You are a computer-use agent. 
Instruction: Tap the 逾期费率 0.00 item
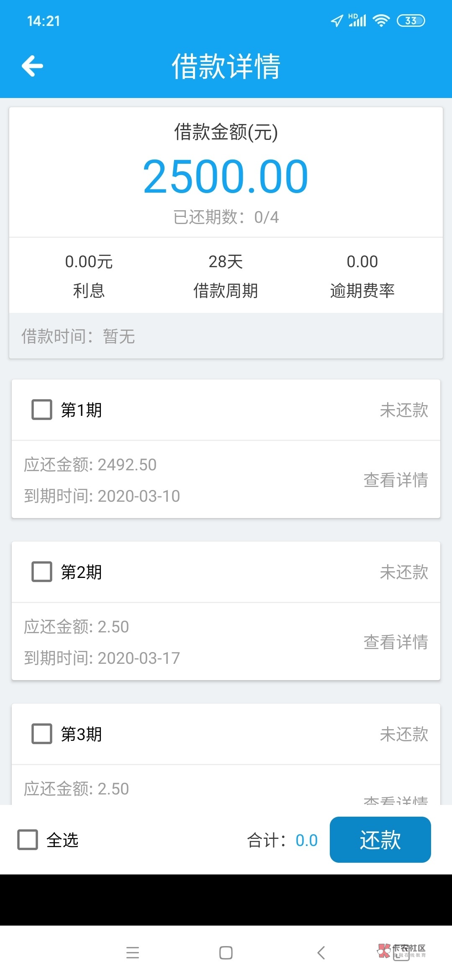(362, 276)
